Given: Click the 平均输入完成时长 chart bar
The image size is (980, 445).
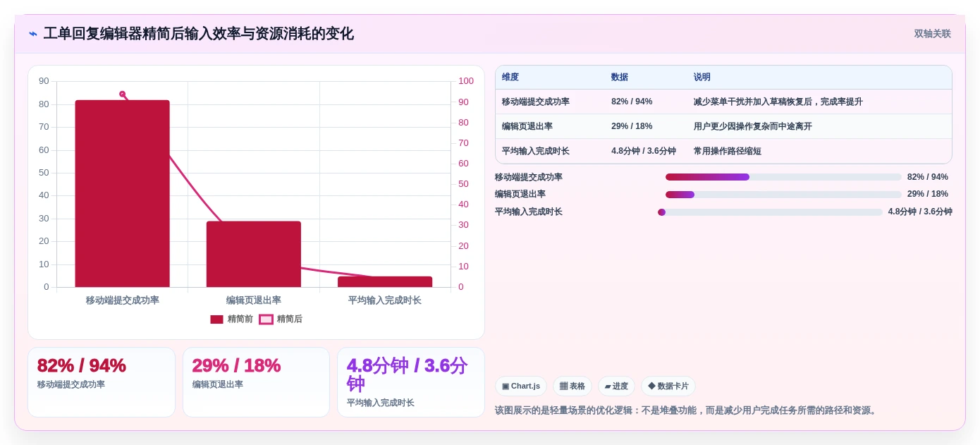Looking at the screenshot, I should click(x=385, y=281).
